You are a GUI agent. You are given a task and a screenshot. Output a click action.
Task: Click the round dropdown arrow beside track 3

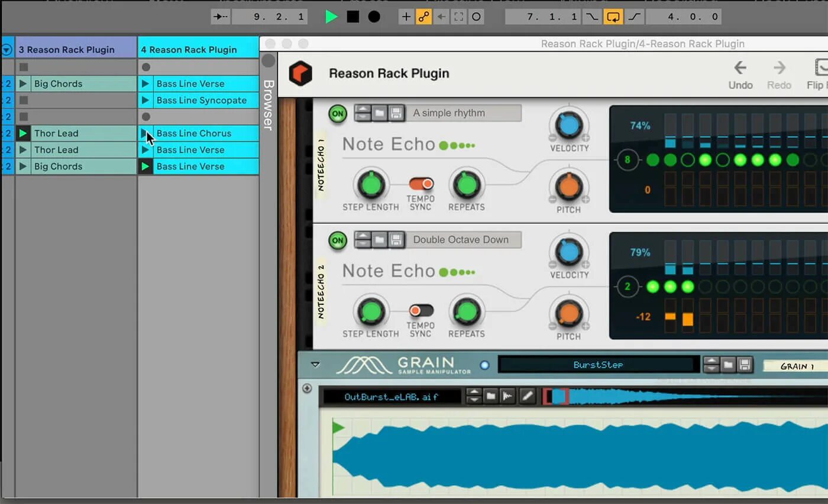tap(7, 50)
